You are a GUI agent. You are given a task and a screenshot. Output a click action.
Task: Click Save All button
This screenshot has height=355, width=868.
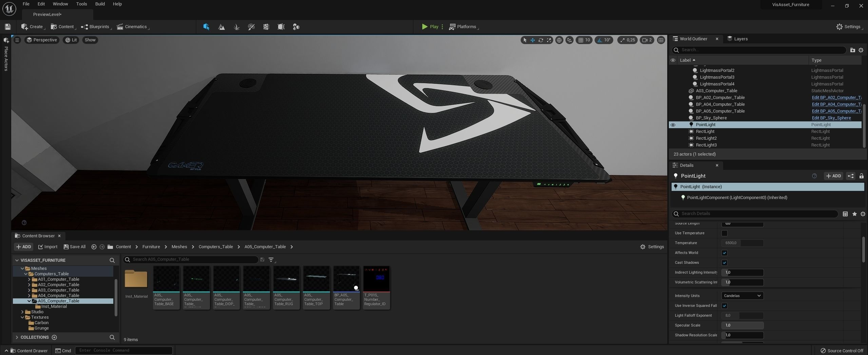[x=75, y=247]
